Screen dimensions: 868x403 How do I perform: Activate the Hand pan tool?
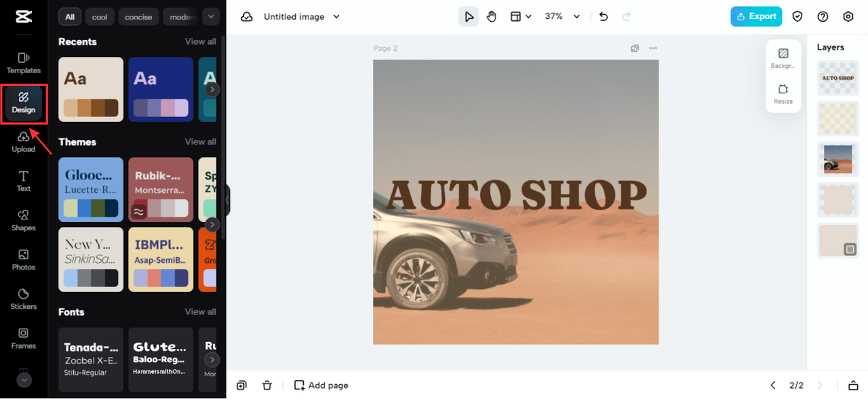(x=492, y=17)
